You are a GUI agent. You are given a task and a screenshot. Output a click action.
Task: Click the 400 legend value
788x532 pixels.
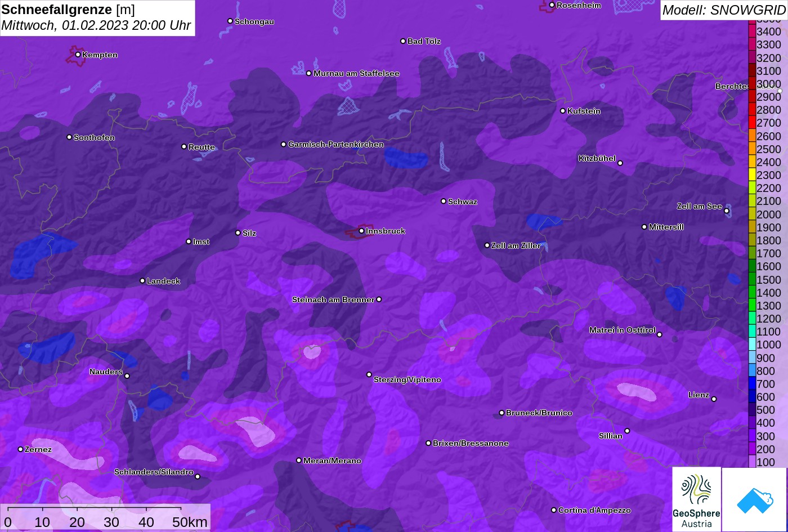point(766,423)
